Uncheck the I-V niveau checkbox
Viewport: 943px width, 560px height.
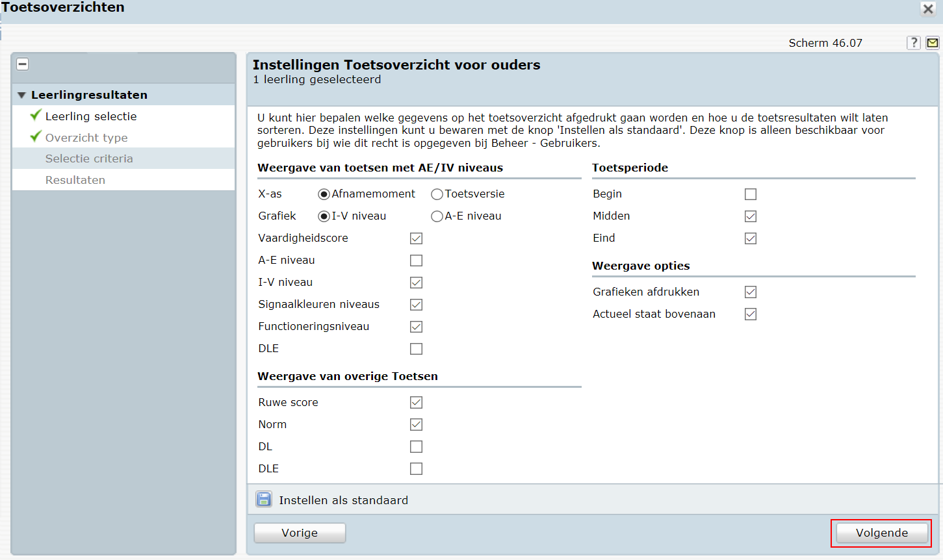(x=417, y=283)
